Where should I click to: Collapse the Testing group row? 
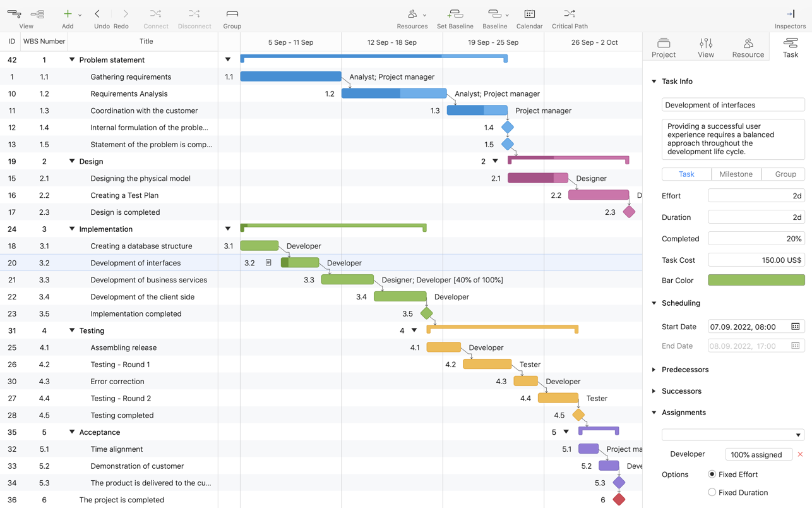(x=72, y=330)
